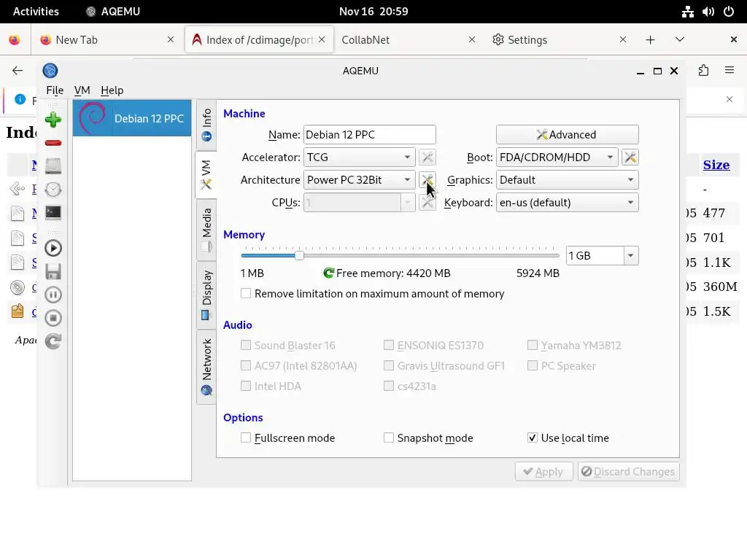This screenshot has width=747, height=560.
Task: Open the File menu
Action: coord(55,90)
